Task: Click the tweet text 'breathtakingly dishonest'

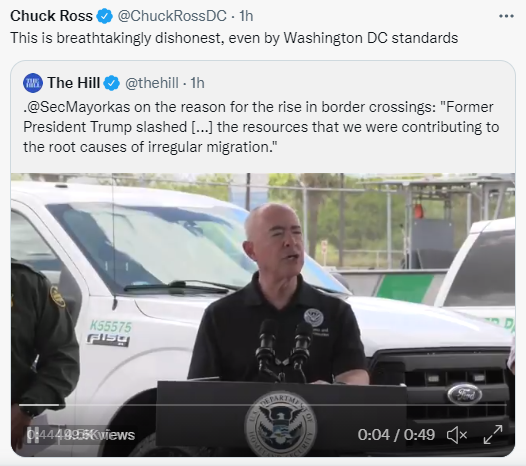Action: coord(140,38)
